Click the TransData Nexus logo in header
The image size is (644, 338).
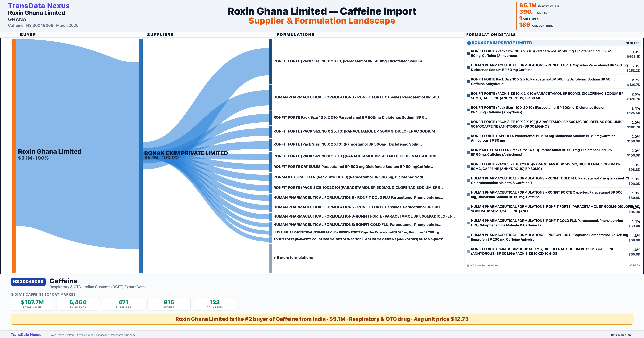39,5
